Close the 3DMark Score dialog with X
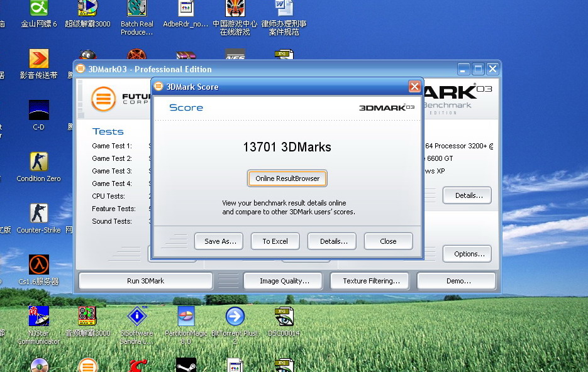The height and width of the screenshot is (372, 588). pos(414,87)
